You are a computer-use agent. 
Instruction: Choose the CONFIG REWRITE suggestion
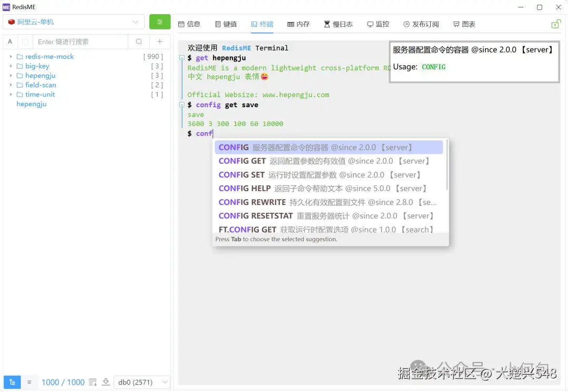tap(329, 202)
